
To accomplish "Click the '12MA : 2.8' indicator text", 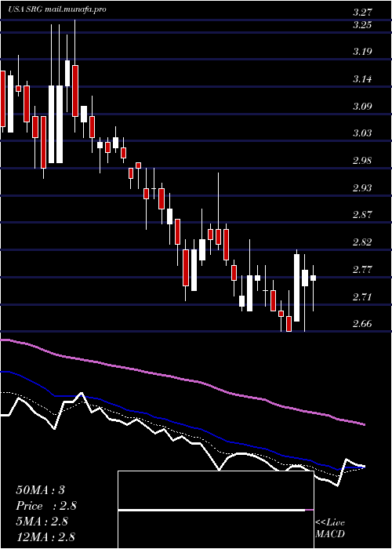I will pyautogui.click(x=45, y=537).
